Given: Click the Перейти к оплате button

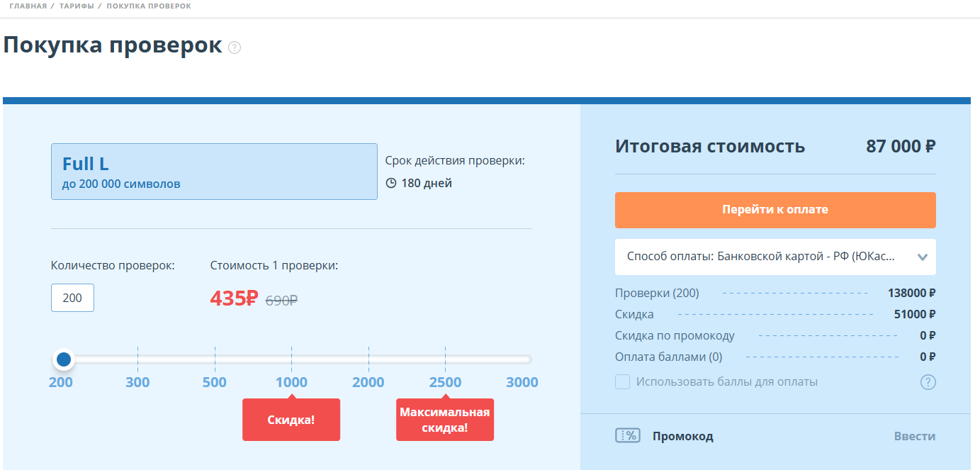Looking at the screenshot, I should click(x=775, y=210).
